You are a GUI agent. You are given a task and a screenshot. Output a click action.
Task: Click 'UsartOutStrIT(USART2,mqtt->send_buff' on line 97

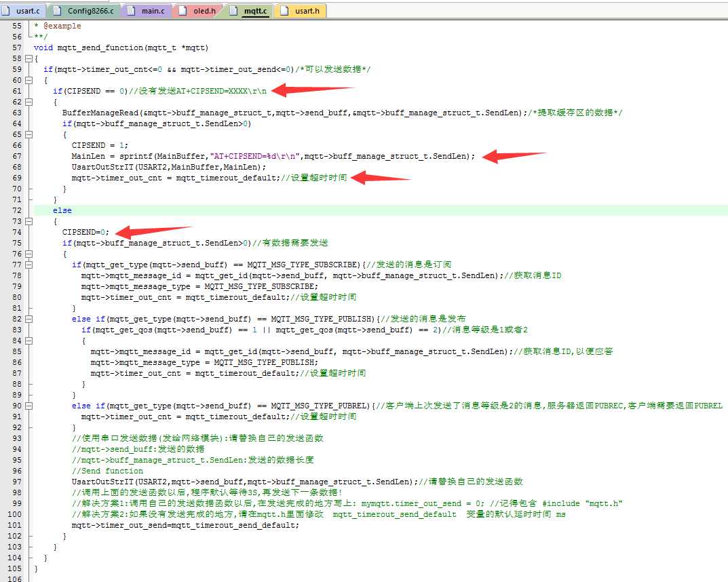[158, 482]
